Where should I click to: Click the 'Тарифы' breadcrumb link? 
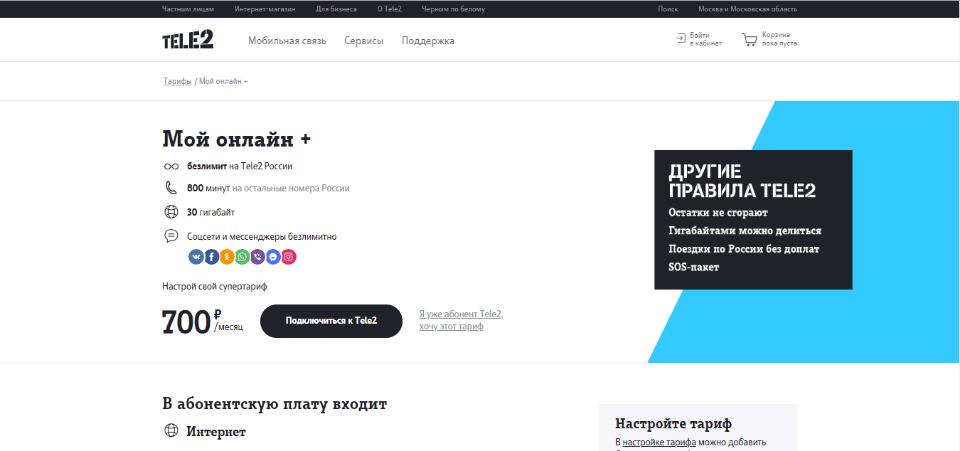click(x=177, y=80)
